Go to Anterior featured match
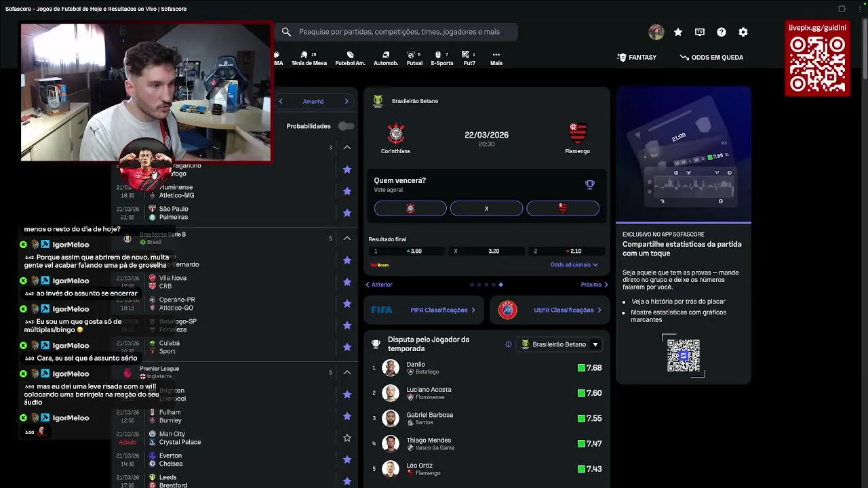This screenshot has height=488, width=868. click(379, 285)
